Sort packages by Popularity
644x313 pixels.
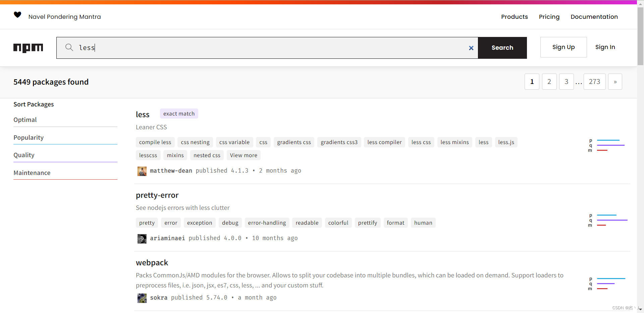tap(65, 138)
